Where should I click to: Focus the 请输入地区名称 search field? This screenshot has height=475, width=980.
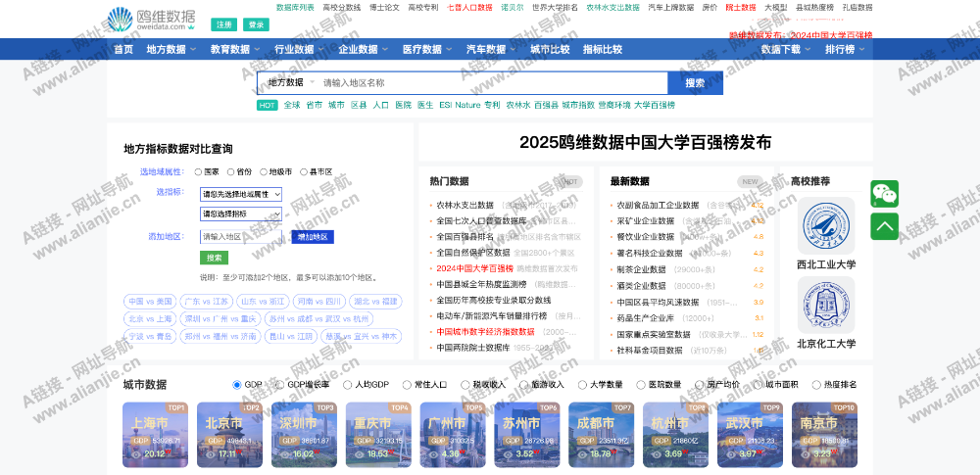(494, 82)
